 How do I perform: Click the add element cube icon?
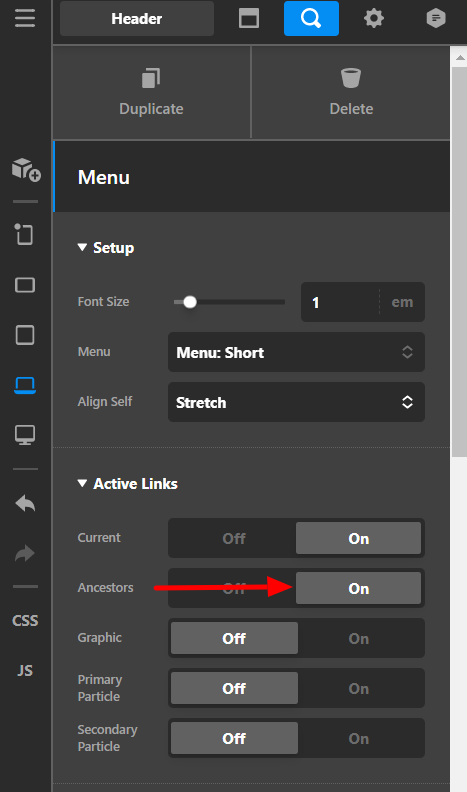coord(26,169)
